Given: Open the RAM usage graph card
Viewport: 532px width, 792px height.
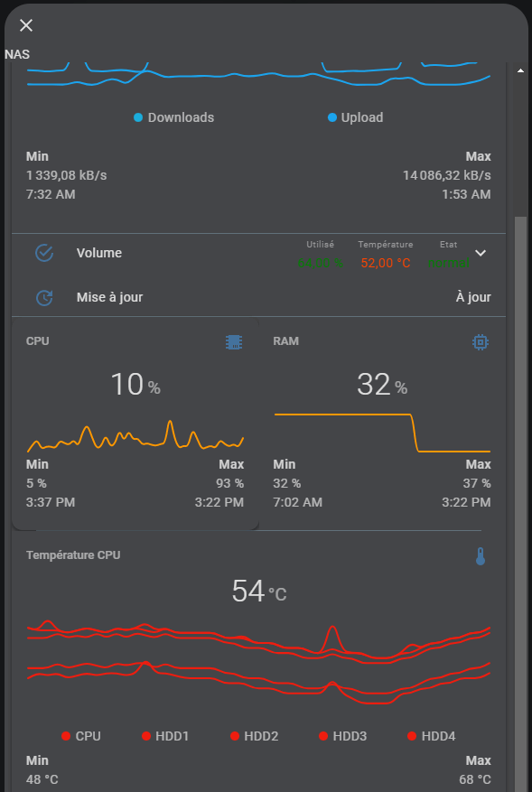Looking at the screenshot, I should coord(382,424).
